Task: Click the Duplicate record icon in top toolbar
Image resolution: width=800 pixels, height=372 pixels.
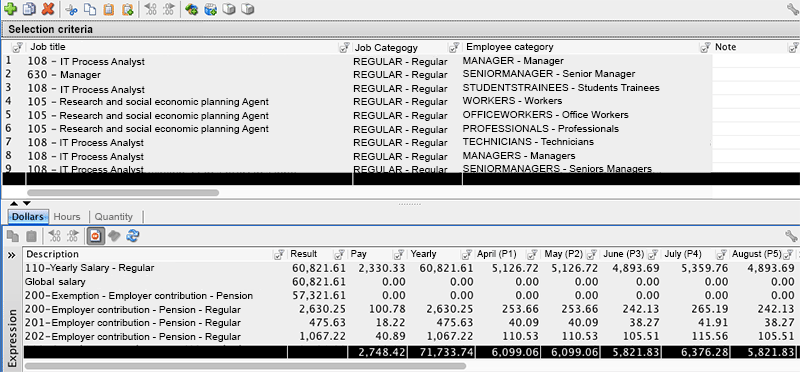Action: (x=30, y=9)
